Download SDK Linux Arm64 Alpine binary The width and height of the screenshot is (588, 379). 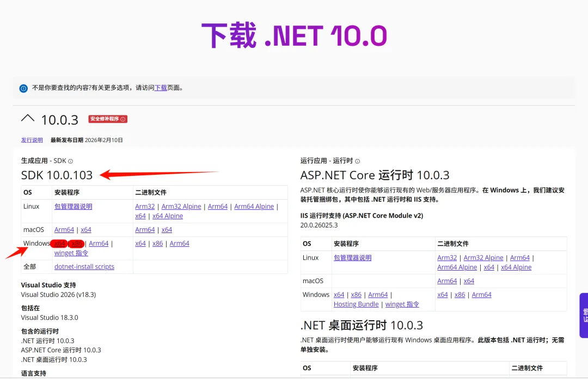254,206
